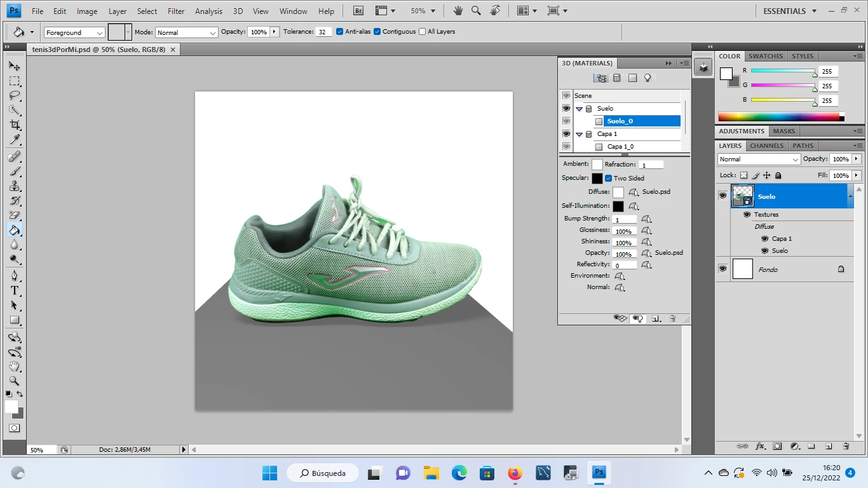
Task: Select the Rectangular Marquee tool
Action: click(x=15, y=81)
